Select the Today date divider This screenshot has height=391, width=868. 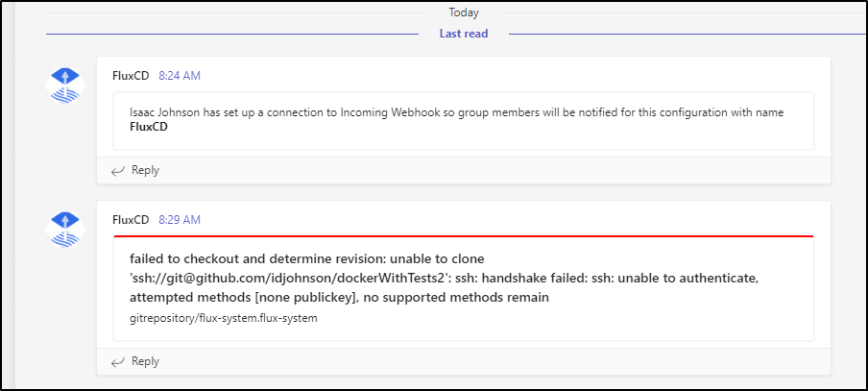(x=464, y=12)
